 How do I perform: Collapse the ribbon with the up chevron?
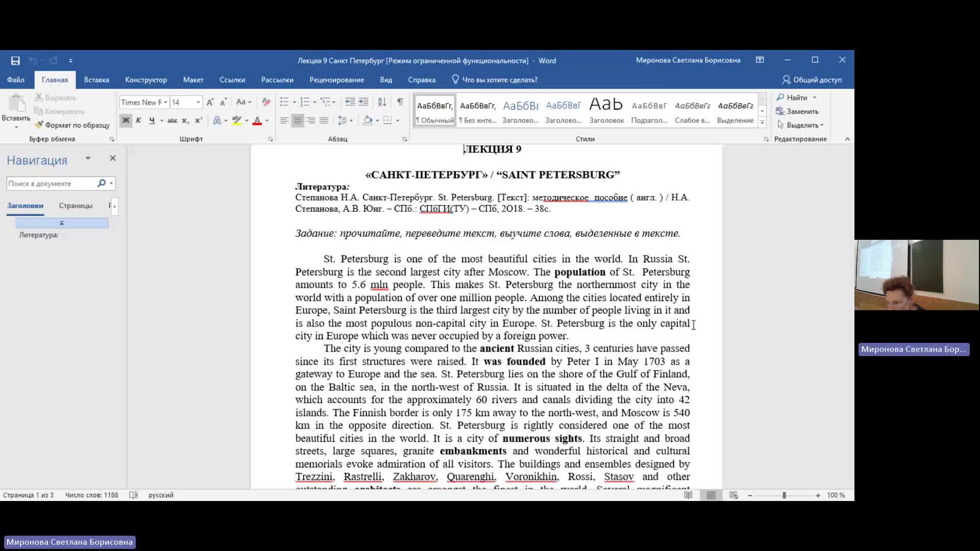click(x=847, y=139)
